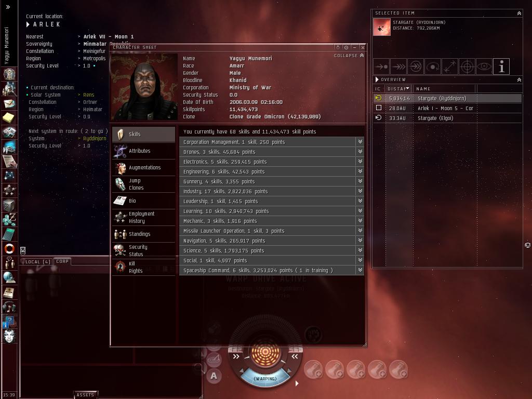The width and height of the screenshot is (532, 399).
Task: Select Stargate (Elgoi) in overview
Action: click(x=447, y=118)
